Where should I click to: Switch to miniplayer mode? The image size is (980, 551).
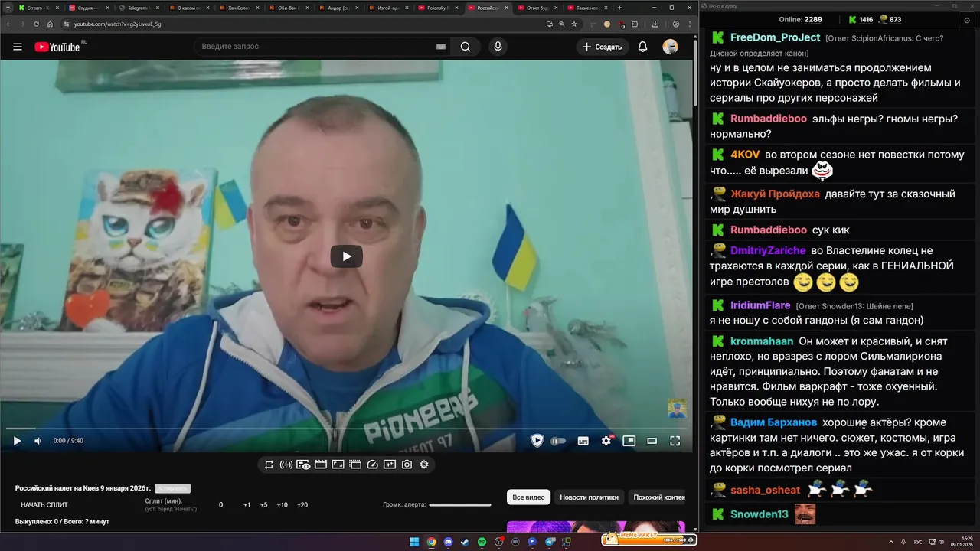[x=629, y=441]
